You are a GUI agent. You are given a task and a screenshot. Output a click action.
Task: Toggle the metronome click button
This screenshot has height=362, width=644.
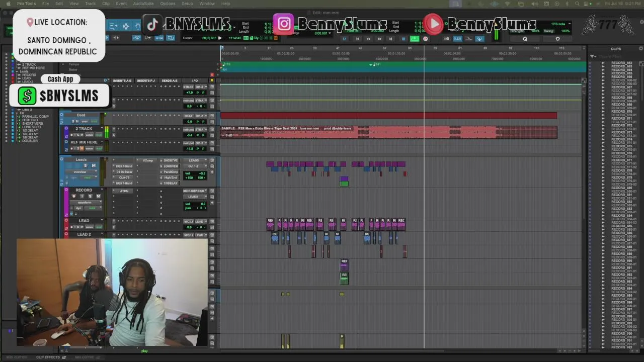tap(457, 39)
